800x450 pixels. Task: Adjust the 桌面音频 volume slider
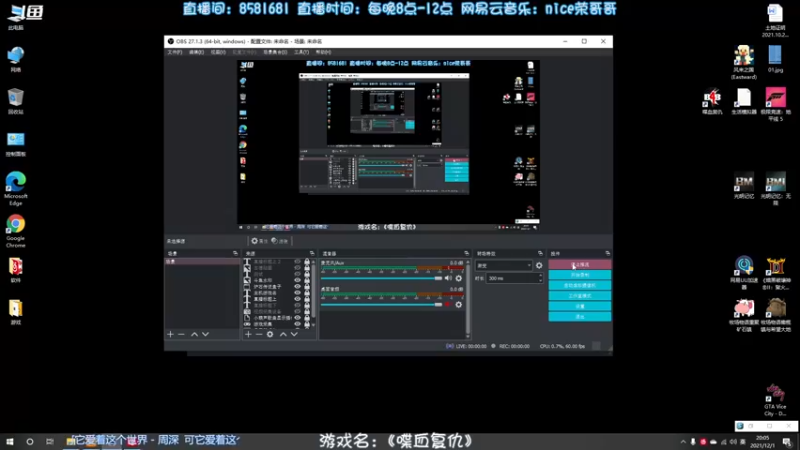pos(381,305)
